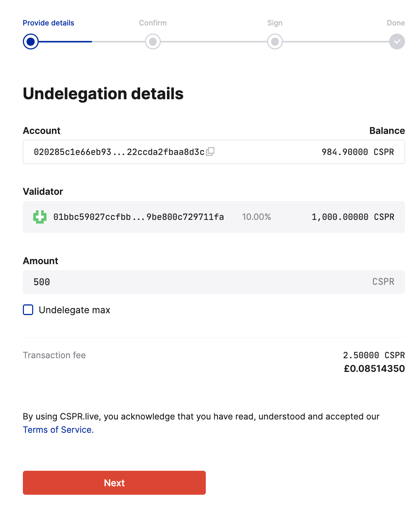This screenshot has width=419, height=532.
Task: Click the progress bar between steps
Action: coord(92,42)
